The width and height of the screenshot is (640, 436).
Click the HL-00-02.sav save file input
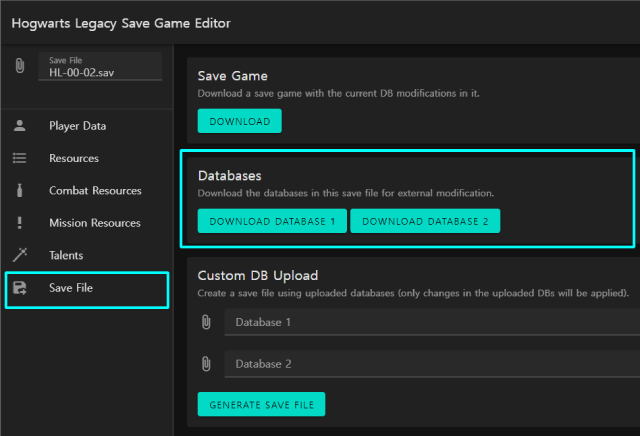click(x=100, y=67)
